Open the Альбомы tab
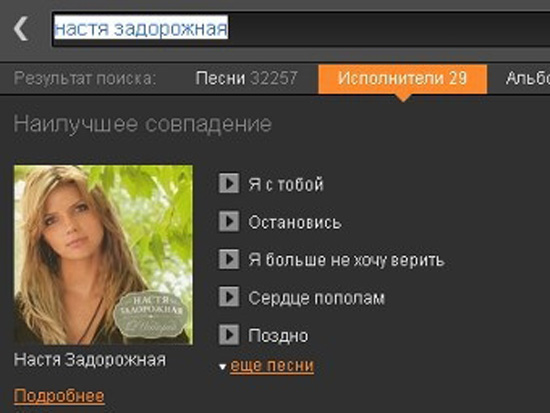 pos(527,78)
